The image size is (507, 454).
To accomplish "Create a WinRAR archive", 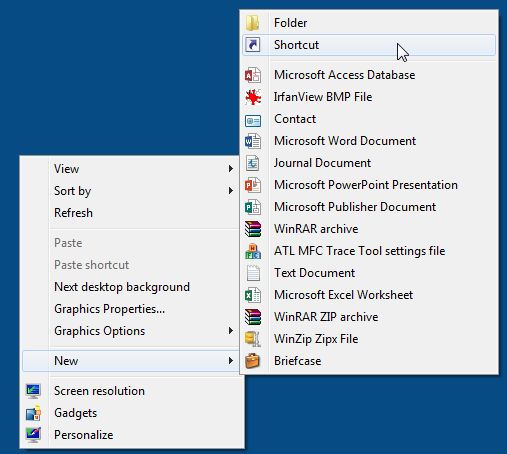I will [369, 229].
